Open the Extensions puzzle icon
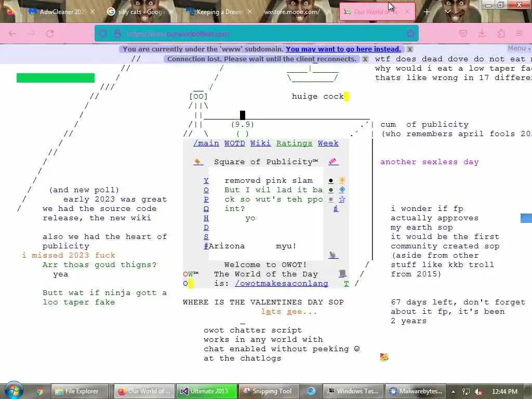 [x=501, y=33]
